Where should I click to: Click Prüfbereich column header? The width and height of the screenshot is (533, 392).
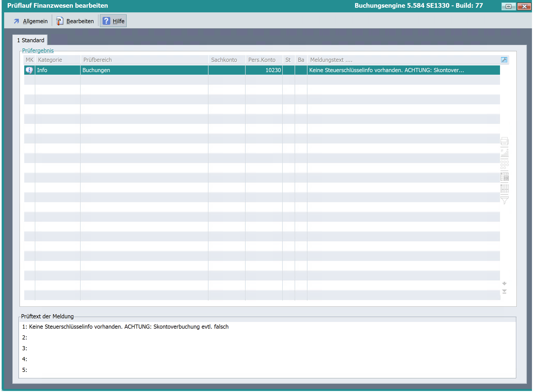(97, 60)
